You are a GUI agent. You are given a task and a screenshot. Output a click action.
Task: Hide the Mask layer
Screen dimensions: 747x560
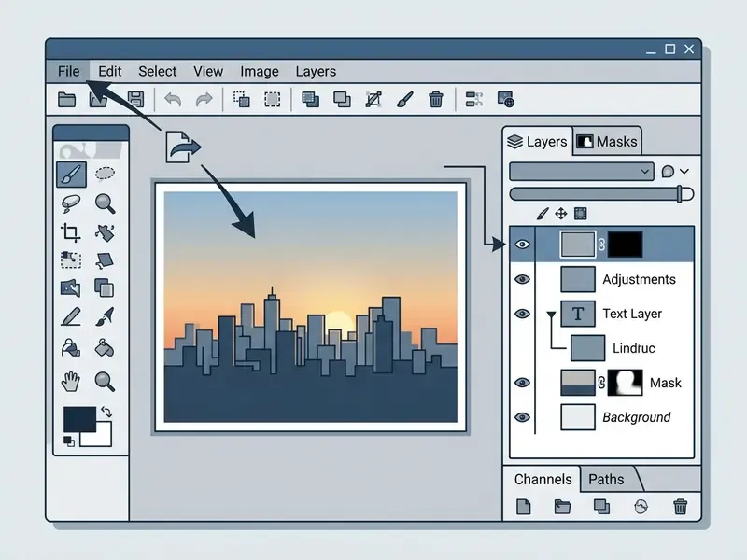523,383
